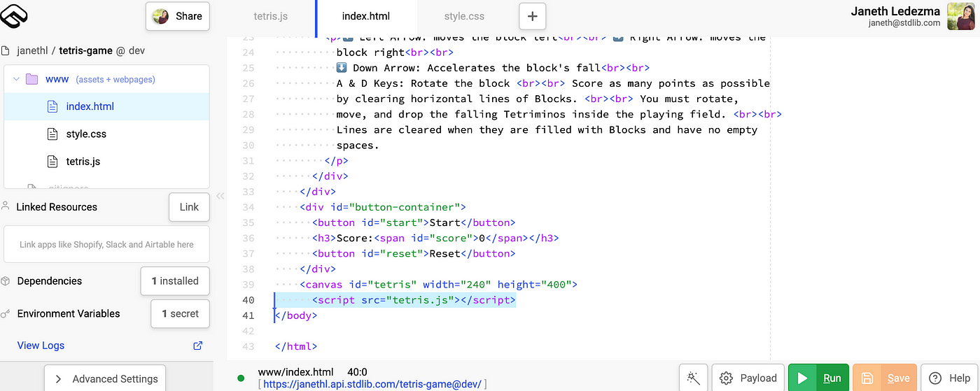Viewport: 980px width, 391px height.
Task: Click the Save button
Action: 885,378
